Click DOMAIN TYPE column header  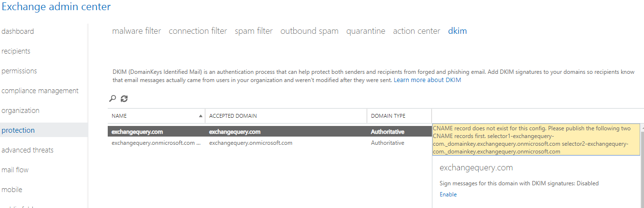pyautogui.click(x=399, y=116)
